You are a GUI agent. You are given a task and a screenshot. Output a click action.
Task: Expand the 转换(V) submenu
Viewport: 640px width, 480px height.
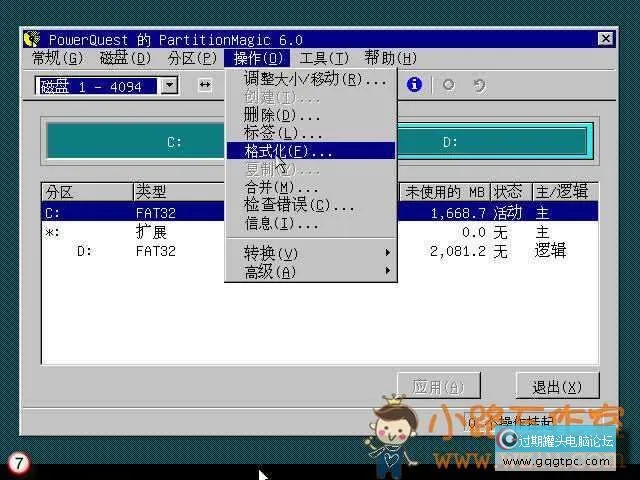(311, 253)
